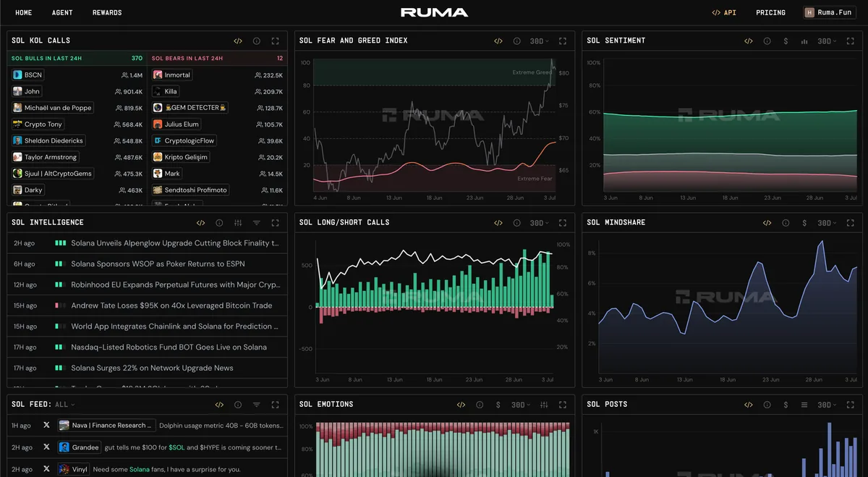This screenshot has height=477, width=868.
Task: Open the API link in header
Action: [x=724, y=12]
